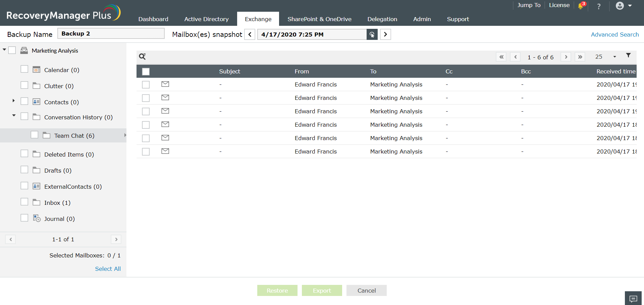Go to the previous mailbox snapshot
The width and height of the screenshot is (644, 305).
tap(250, 35)
